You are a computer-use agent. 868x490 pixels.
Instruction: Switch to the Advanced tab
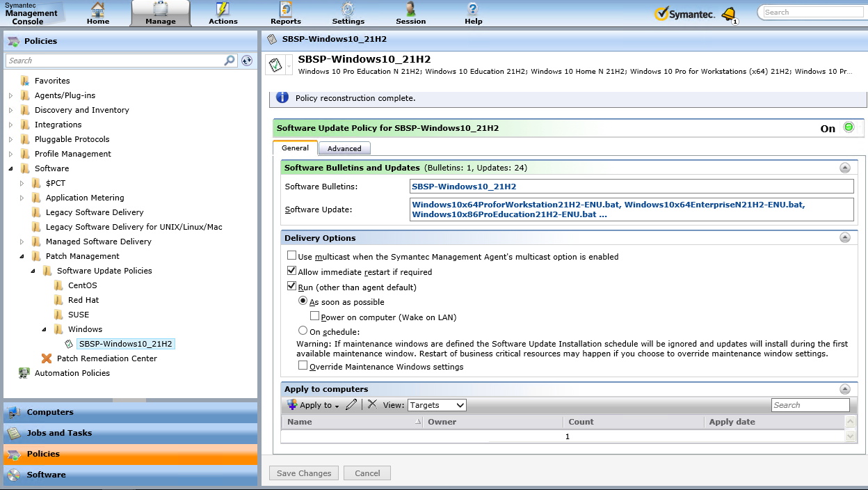pyautogui.click(x=344, y=148)
